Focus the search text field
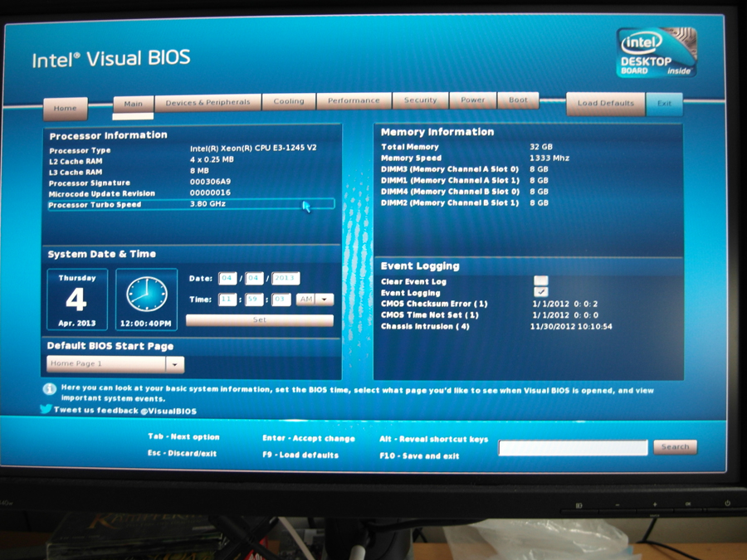Image resolution: width=747 pixels, height=560 pixels. pyautogui.click(x=573, y=448)
